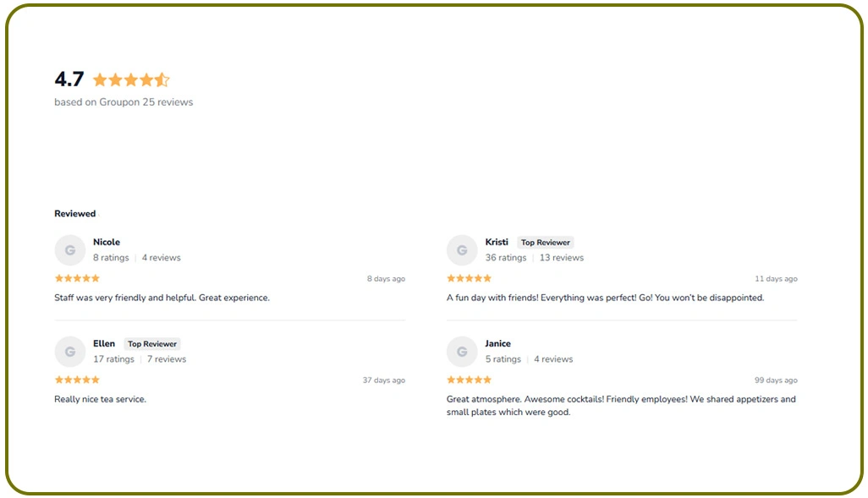Click Nicole's Google avatar icon
Viewport: 868px width, 498px height.
(x=69, y=249)
